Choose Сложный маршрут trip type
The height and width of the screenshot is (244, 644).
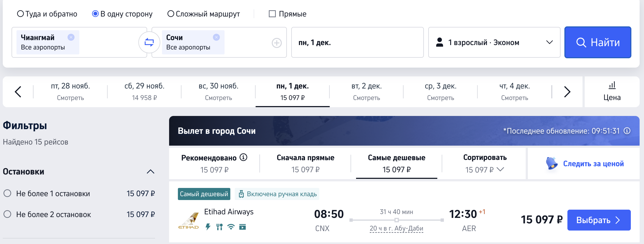[x=171, y=14]
